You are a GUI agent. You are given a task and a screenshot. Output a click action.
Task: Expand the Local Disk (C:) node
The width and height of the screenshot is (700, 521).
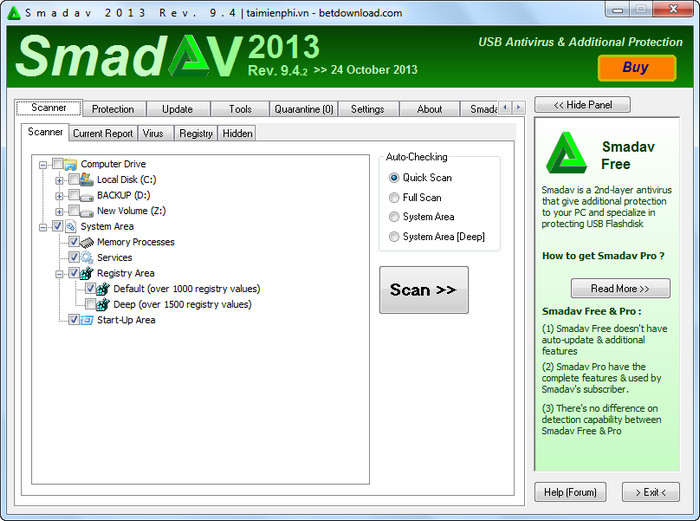59,180
